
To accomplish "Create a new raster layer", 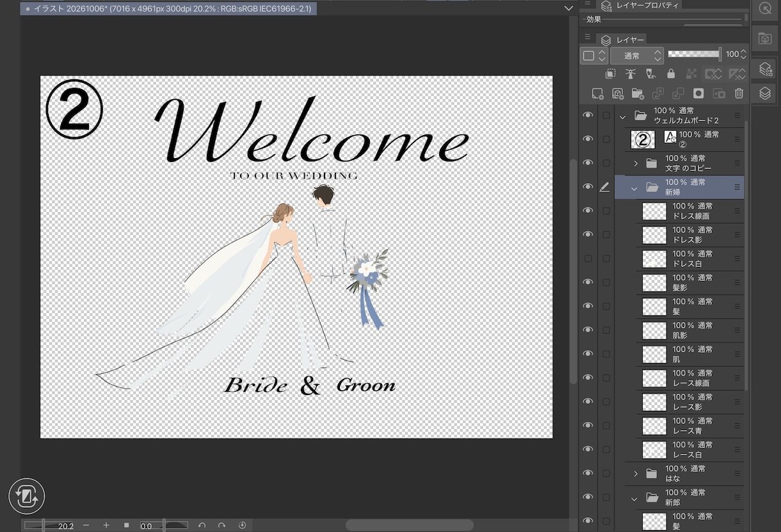I will [597, 93].
